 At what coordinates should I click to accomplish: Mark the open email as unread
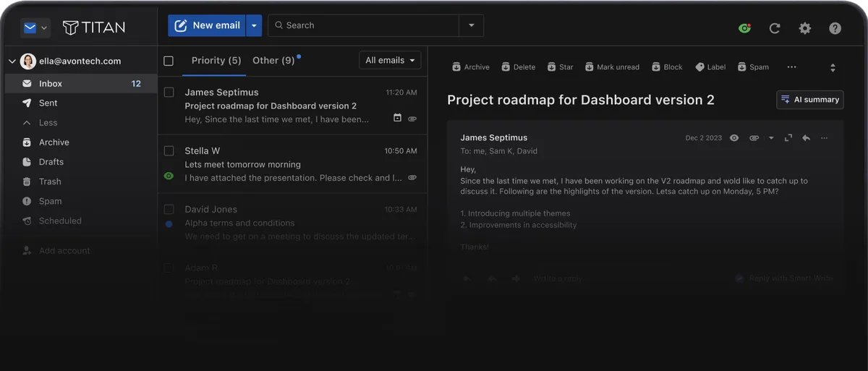(x=612, y=67)
